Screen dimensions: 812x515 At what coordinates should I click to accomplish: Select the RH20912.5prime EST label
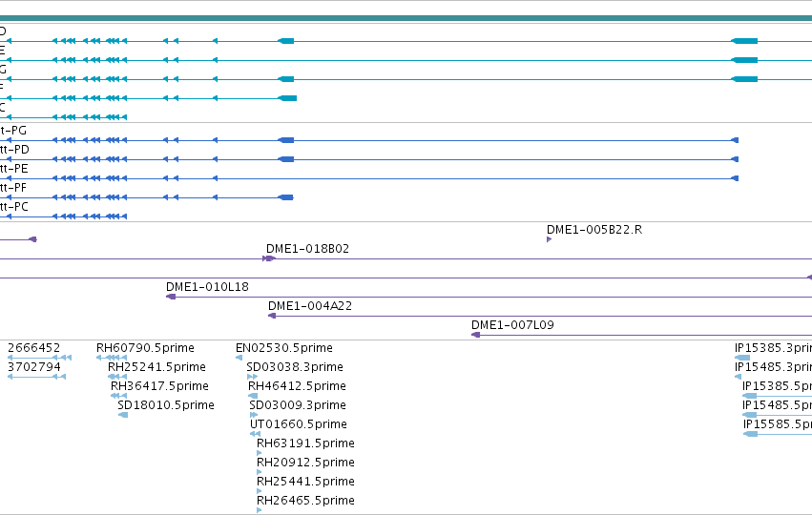(x=305, y=463)
